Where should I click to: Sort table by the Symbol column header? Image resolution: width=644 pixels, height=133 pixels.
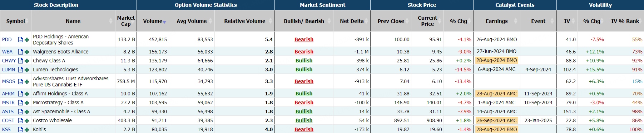pyautogui.click(x=16, y=21)
